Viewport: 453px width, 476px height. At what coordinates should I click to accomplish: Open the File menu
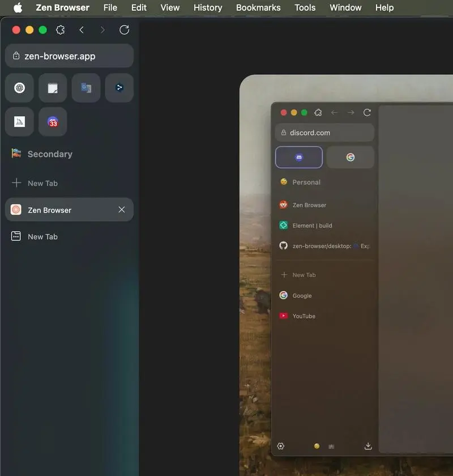point(110,7)
